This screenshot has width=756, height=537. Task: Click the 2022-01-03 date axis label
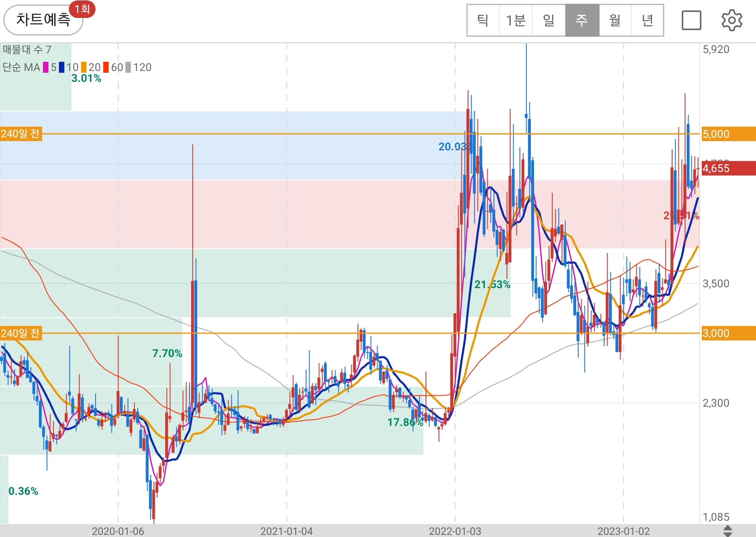tap(455, 531)
